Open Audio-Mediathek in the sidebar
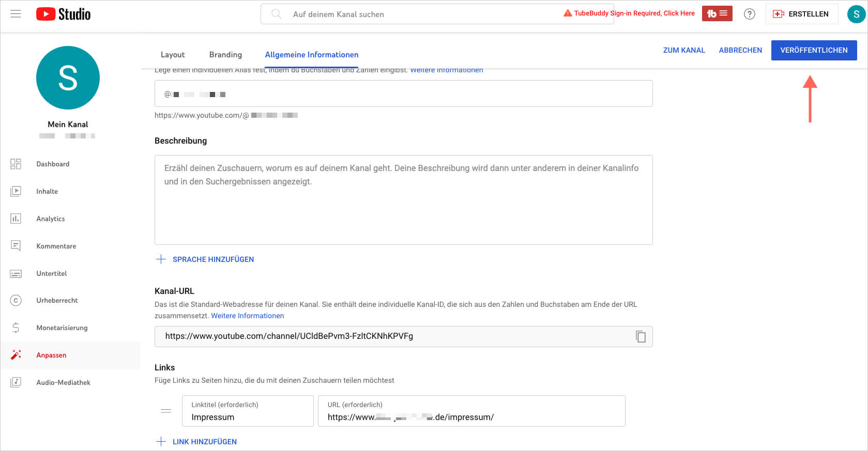Screen dimensions: 868x451 (x=63, y=382)
